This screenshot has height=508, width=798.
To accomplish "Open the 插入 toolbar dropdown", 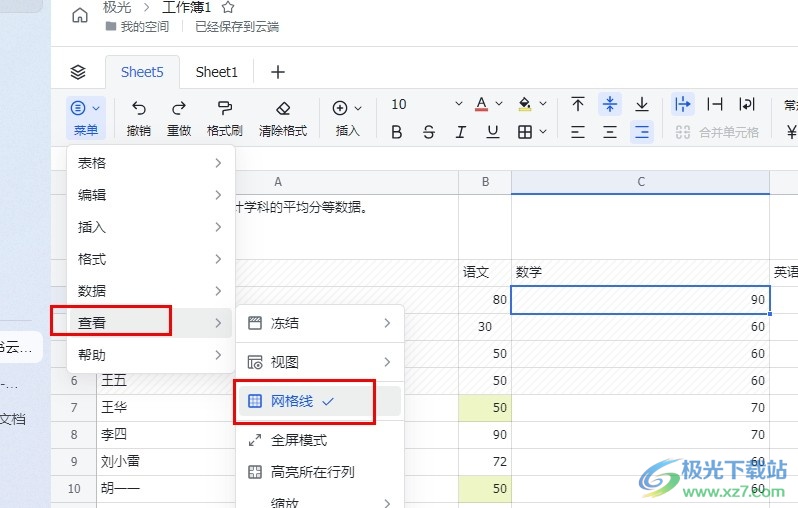I will click(x=348, y=118).
